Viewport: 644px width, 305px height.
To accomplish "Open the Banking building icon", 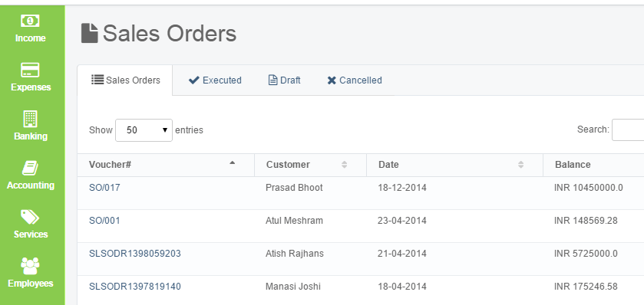I will coord(30,119).
